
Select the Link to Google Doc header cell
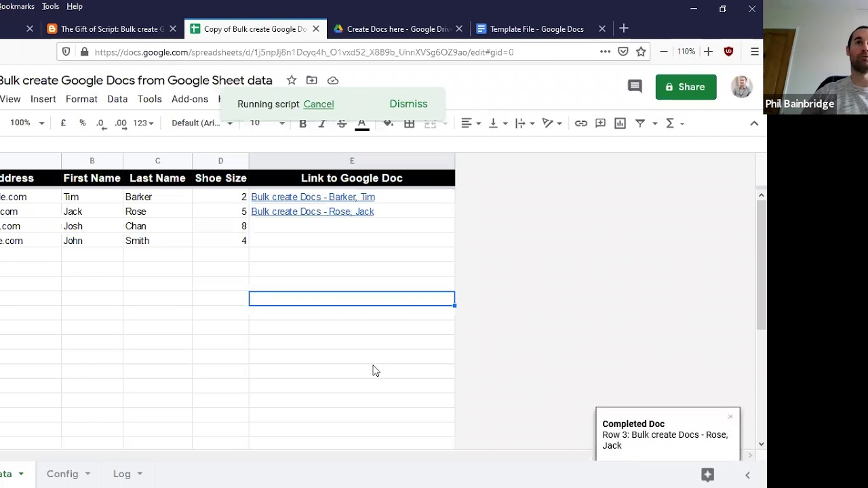tap(352, 178)
